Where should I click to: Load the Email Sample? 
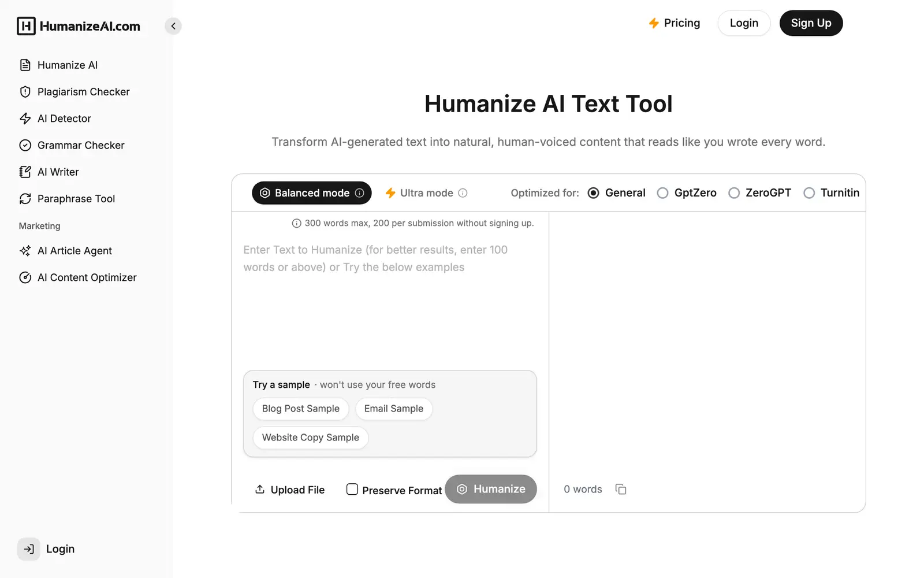(x=394, y=409)
